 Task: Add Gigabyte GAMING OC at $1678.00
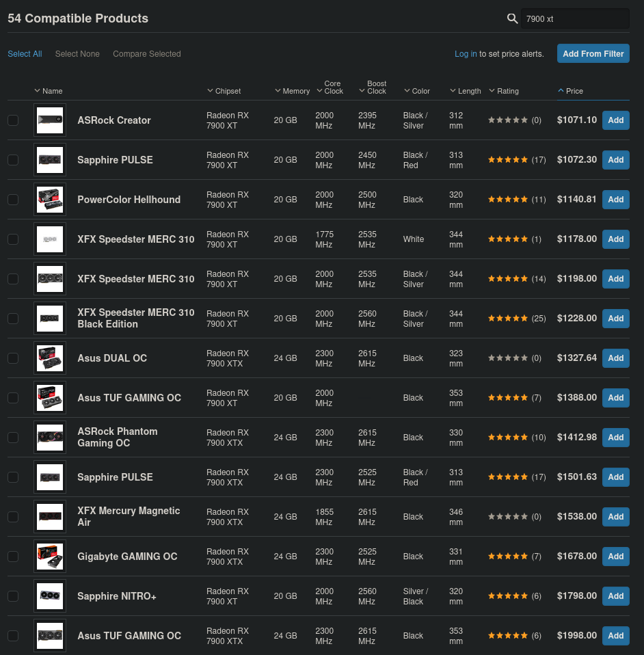[615, 557]
